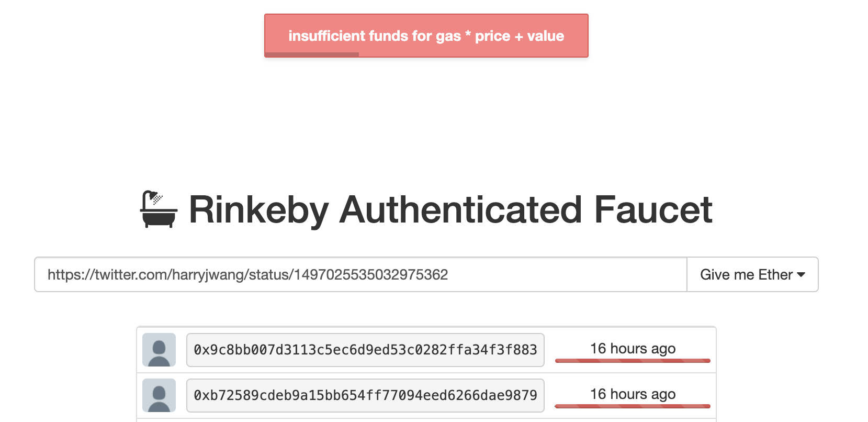This screenshot has width=868, height=422.
Task: Click the caret arrow on Give me Ether
Action: coord(801,275)
